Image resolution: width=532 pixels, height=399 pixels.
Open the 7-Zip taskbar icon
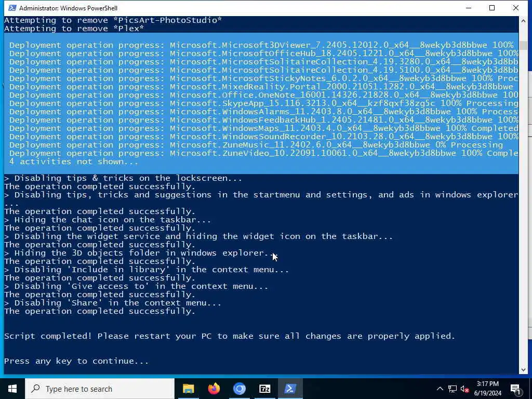click(x=264, y=389)
